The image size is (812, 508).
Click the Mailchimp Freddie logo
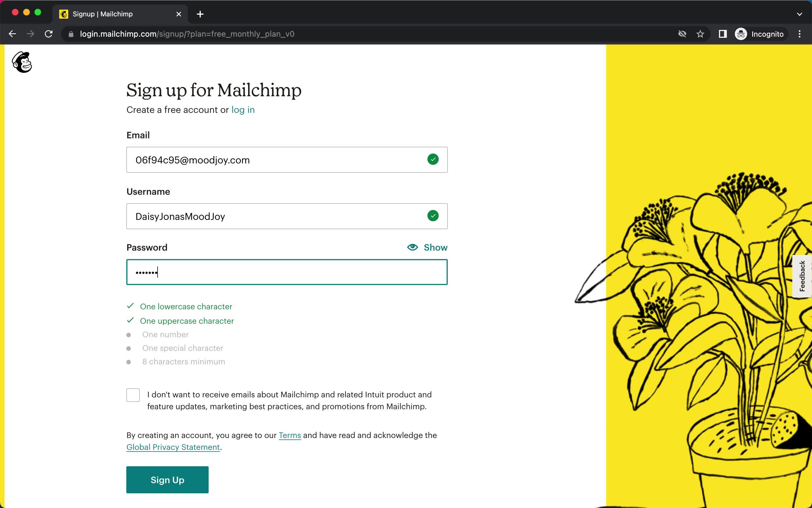point(22,62)
